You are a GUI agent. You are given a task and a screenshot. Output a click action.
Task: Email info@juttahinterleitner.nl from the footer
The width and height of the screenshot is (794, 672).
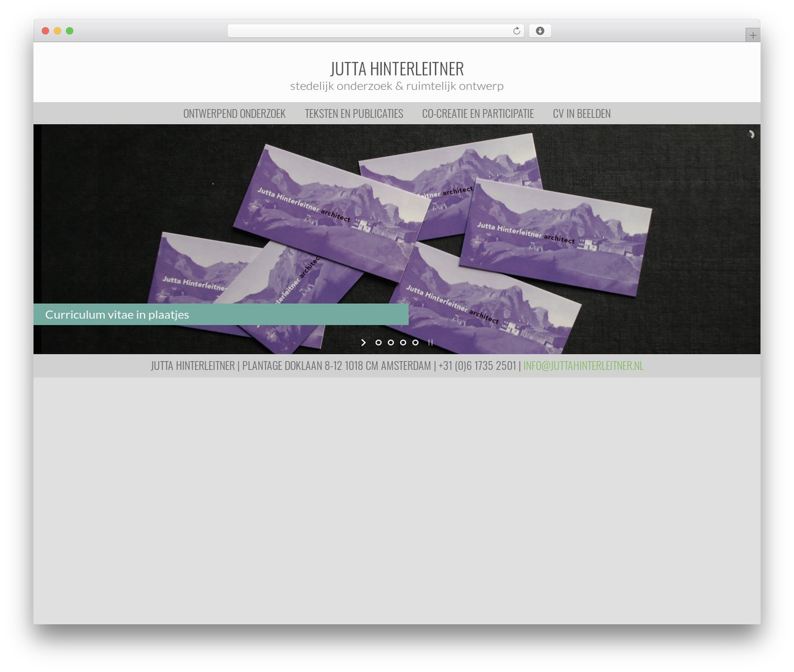coord(583,366)
